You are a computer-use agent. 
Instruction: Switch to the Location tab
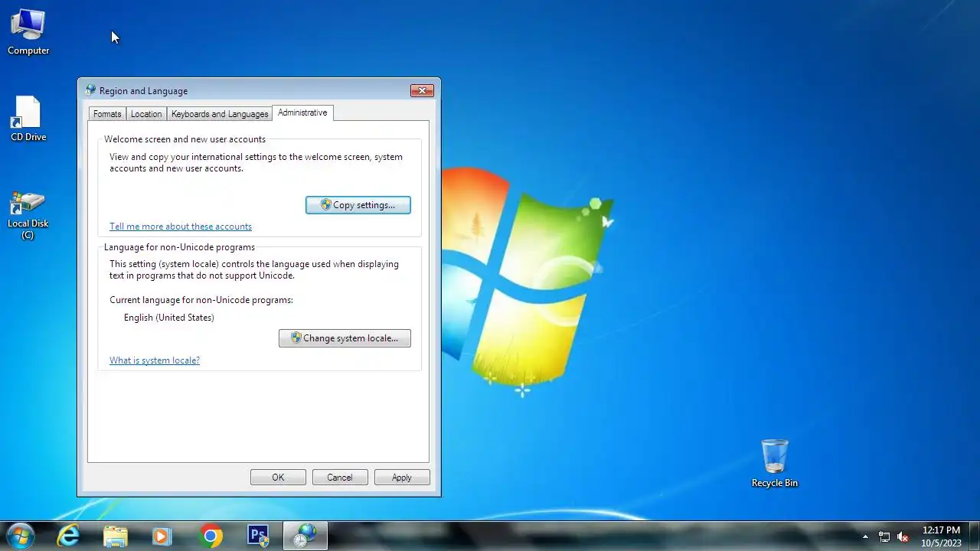pyautogui.click(x=146, y=114)
